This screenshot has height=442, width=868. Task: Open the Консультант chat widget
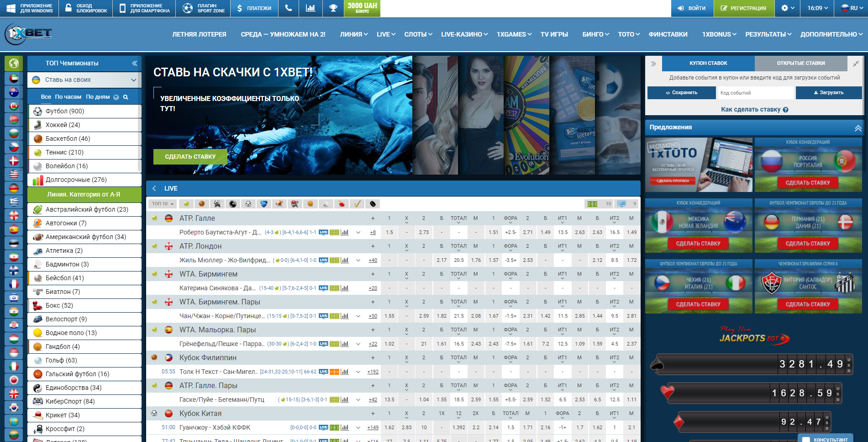[826, 438]
